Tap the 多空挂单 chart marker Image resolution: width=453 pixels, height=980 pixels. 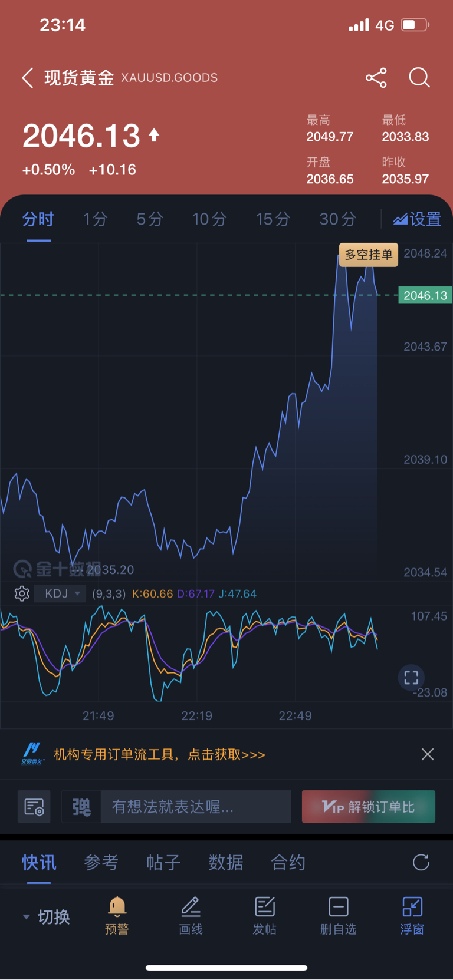(369, 255)
